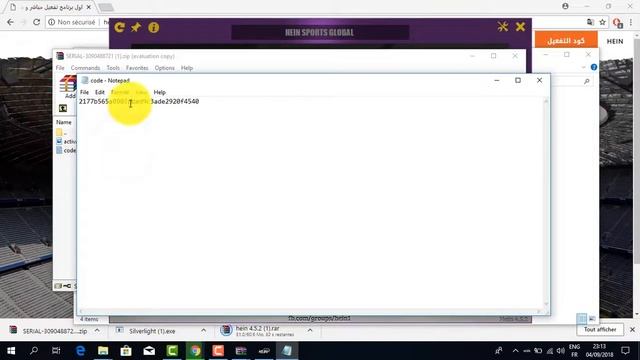Viewport: 640px width, 360px height.
Task: Open tools settings icon in HEIN Sports app
Action: (x=503, y=27)
